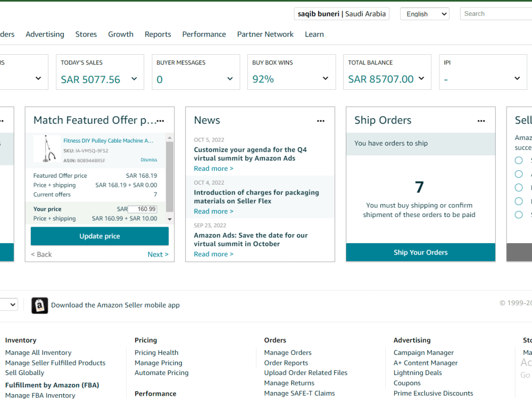
Task: Read more about the Q4 virtual summit news
Action: tap(213, 169)
